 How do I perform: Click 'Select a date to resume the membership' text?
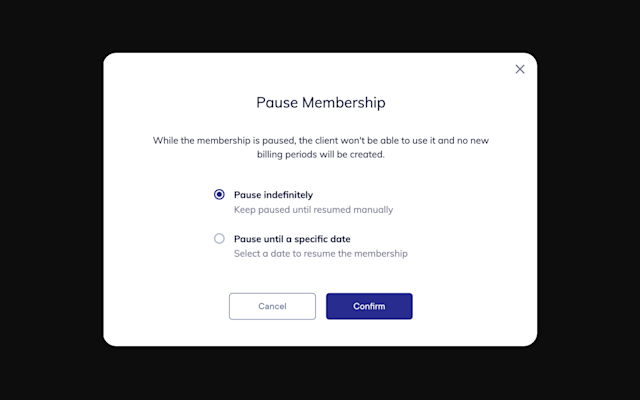tap(320, 253)
